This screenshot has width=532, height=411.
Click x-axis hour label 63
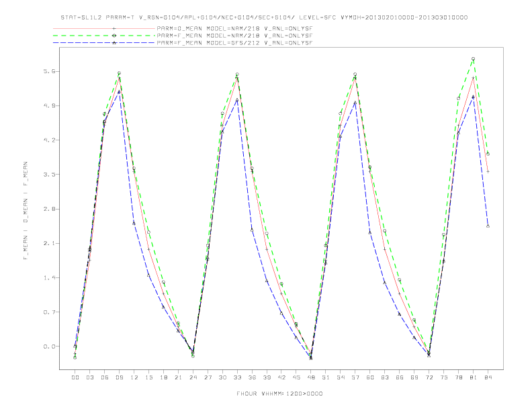point(385,377)
